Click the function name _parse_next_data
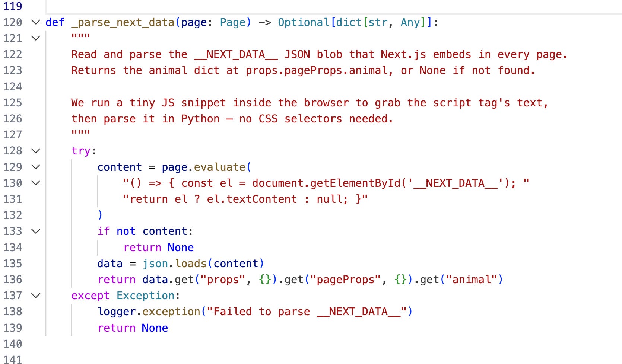 (123, 23)
